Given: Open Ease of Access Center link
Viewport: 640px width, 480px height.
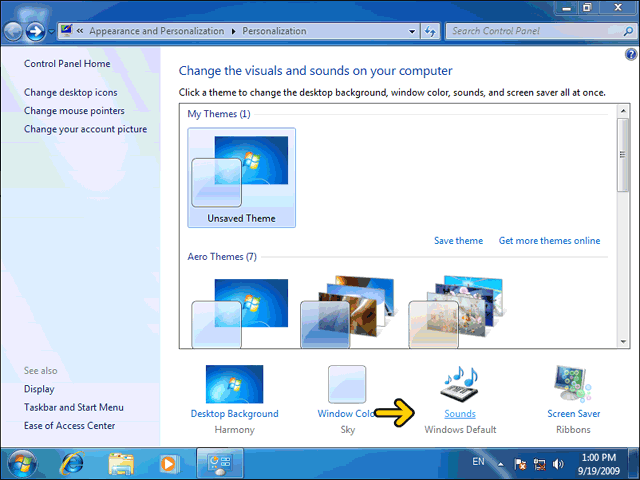Looking at the screenshot, I should pyautogui.click(x=69, y=426).
